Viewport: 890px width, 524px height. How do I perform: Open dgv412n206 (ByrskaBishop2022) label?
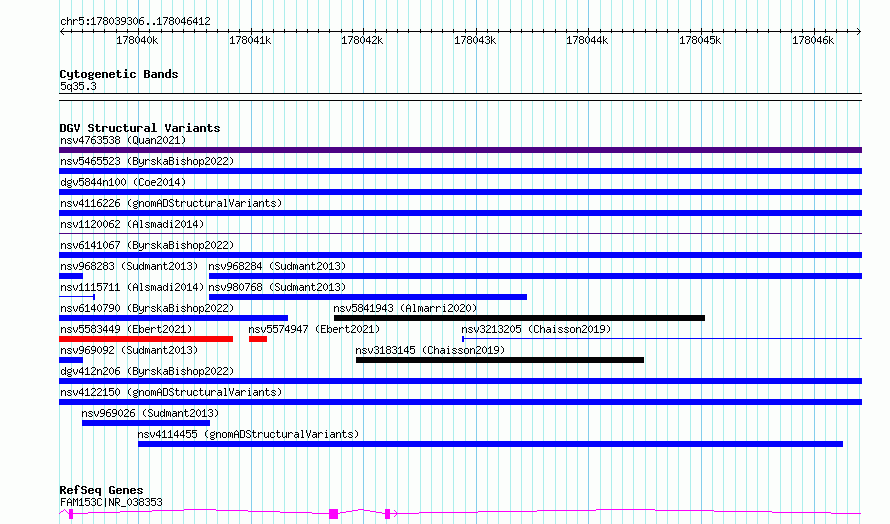[147, 371]
